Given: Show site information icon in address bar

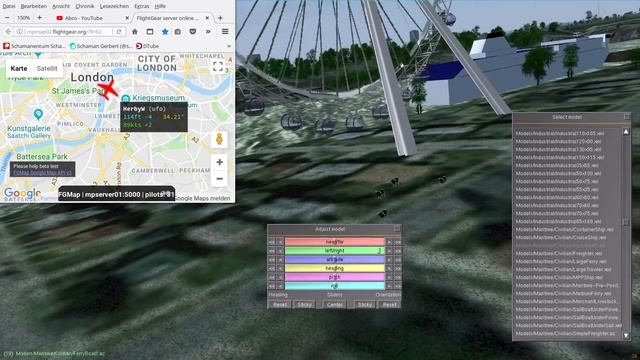Looking at the screenshot, I should [x=20, y=31].
